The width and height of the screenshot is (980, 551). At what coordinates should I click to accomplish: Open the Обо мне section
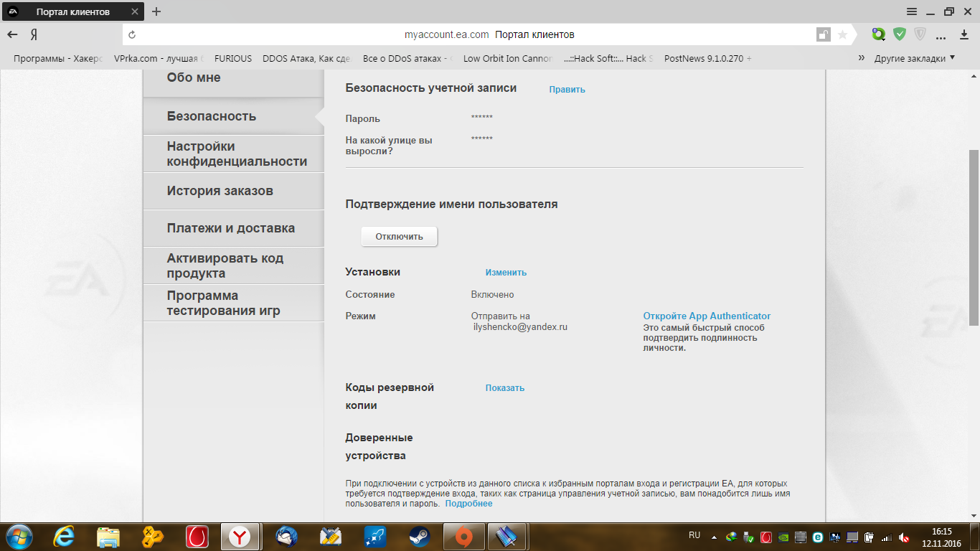point(234,81)
